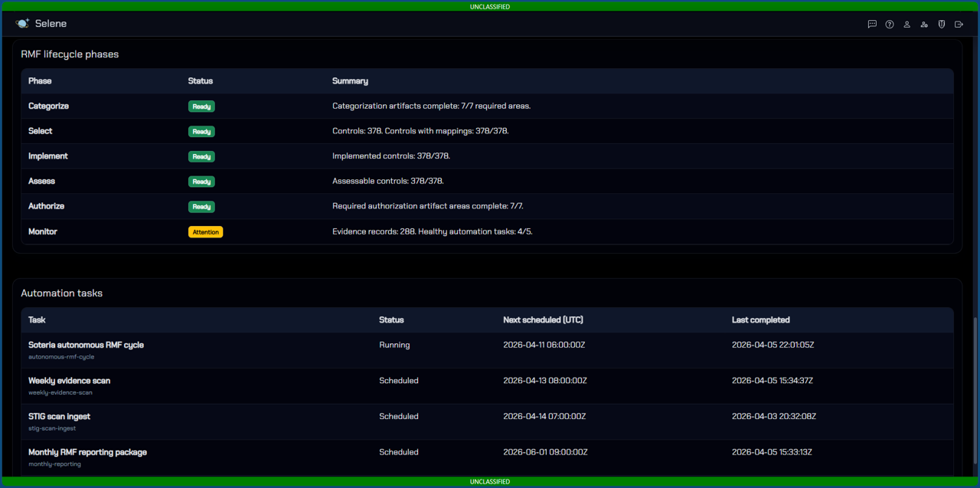
Task: Click the Selene app title
Action: [51, 24]
